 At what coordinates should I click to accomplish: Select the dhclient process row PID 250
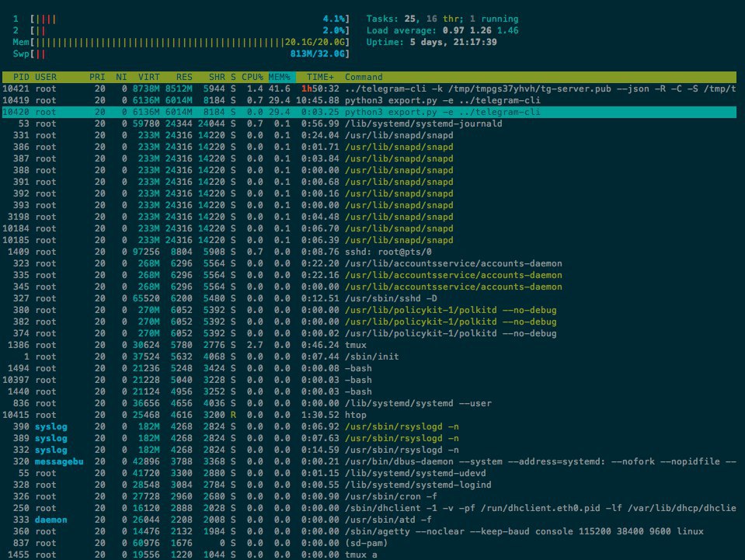[x=369, y=508]
